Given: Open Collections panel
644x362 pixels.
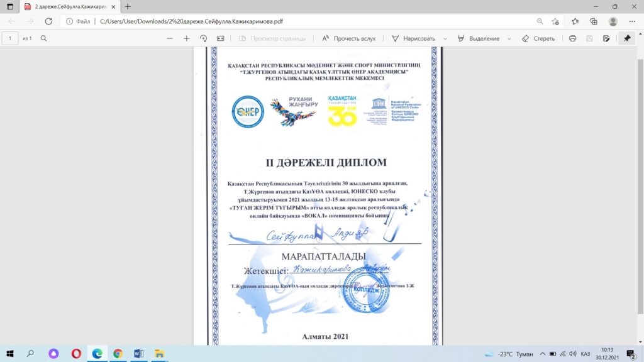Looking at the screenshot, I should pyautogui.click(x=594, y=21).
